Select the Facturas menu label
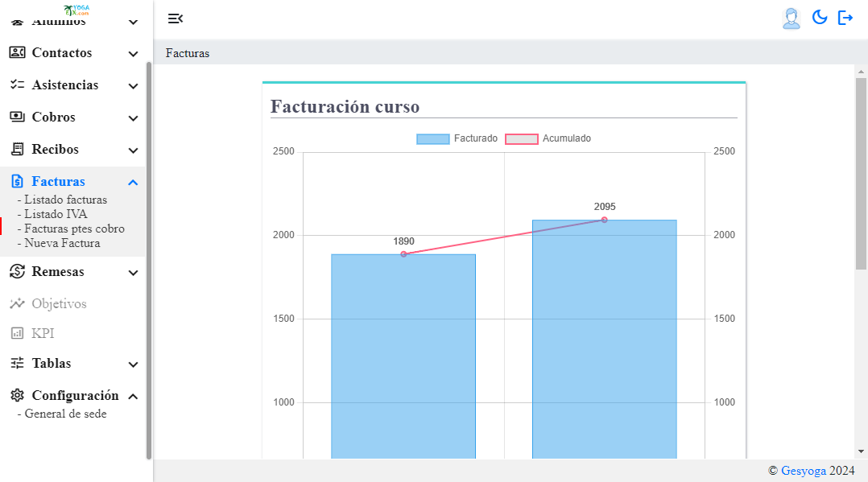 (x=58, y=181)
